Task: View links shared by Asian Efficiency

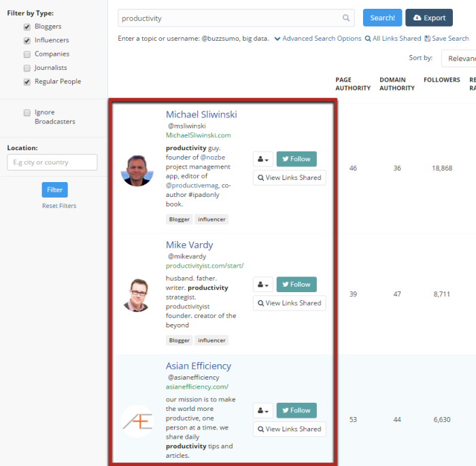Action: point(289,429)
